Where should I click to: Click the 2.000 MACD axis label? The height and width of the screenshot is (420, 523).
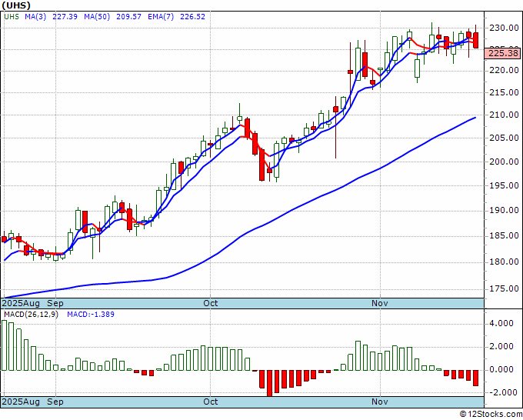(x=501, y=347)
